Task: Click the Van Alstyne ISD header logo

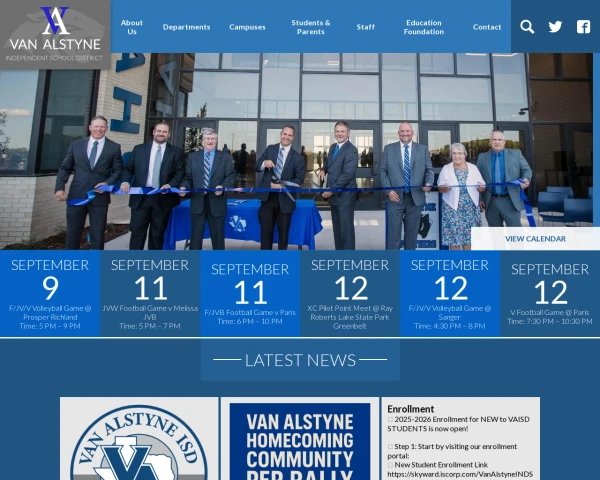Action: pyautogui.click(x=55, y=34)
